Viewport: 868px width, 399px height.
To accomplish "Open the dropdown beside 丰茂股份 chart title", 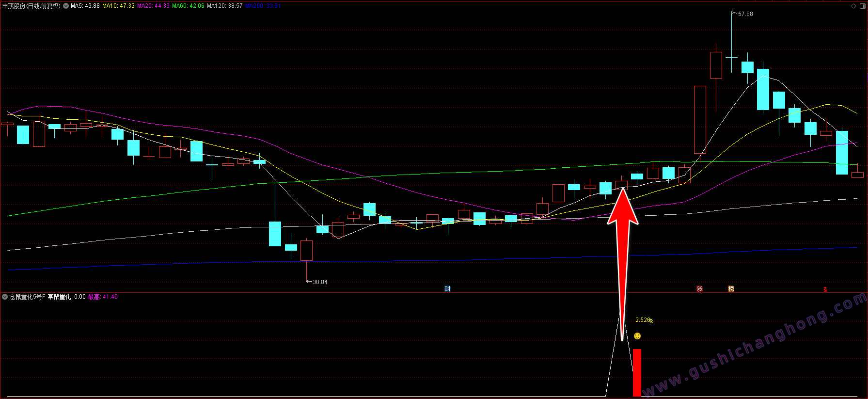I will [x=66, y=6].
